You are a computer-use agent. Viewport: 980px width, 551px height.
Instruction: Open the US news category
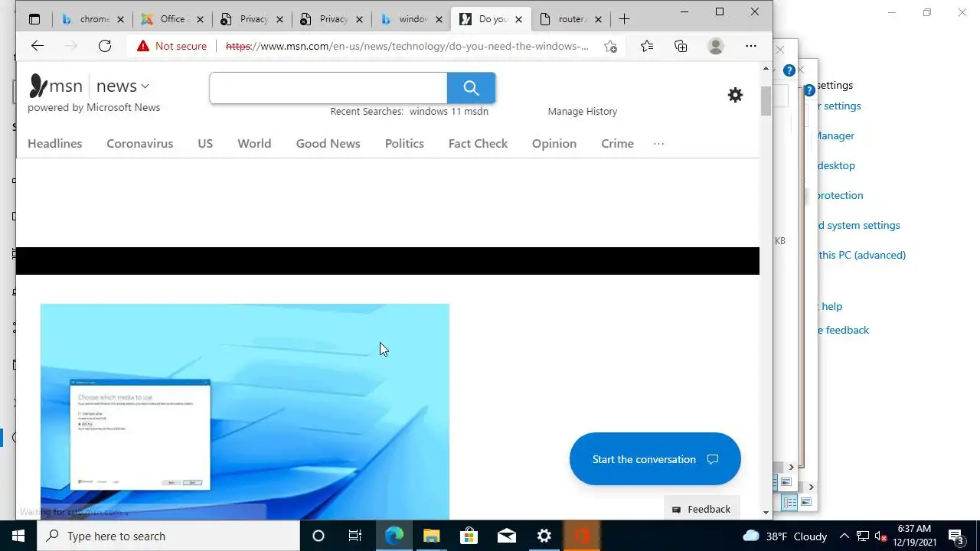[205, 144]
